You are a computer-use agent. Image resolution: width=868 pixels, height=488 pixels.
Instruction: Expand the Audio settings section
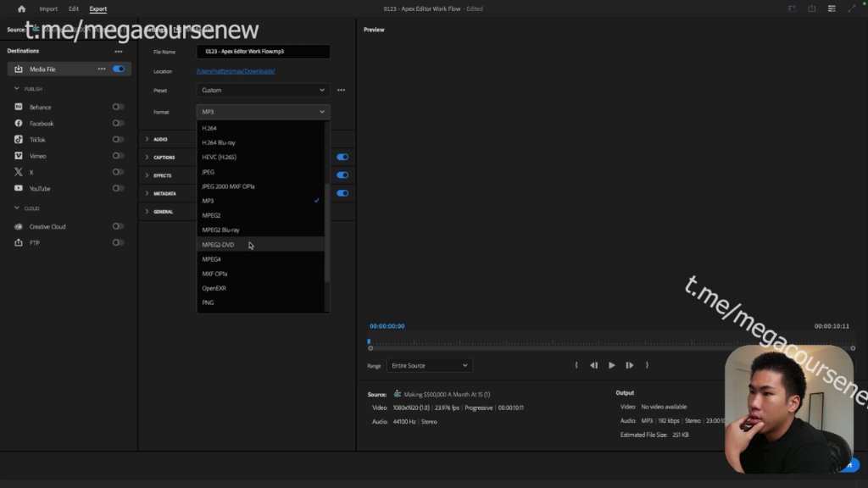click(147, 140)
